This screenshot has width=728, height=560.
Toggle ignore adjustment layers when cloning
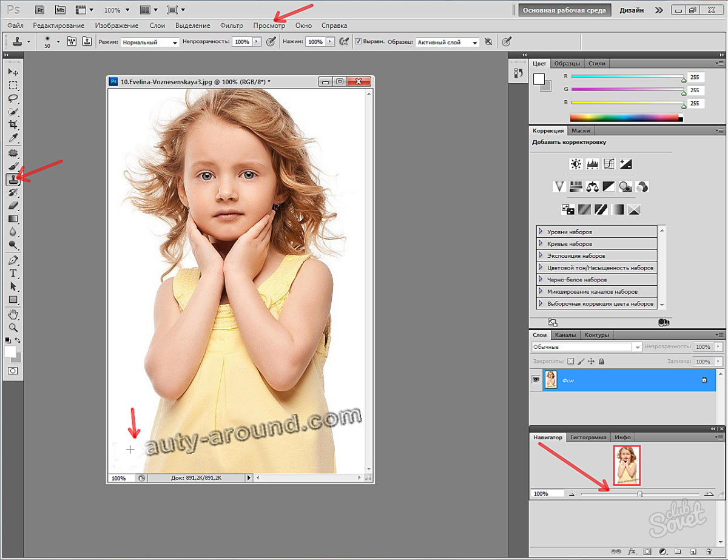(488, 42)
